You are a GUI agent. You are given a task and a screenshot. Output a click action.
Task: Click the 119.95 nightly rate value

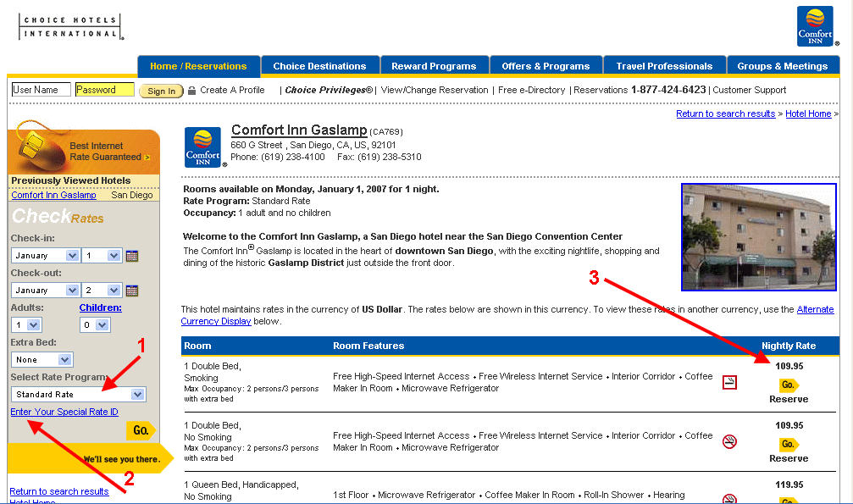pyautogui.click(x=789, y=485)
